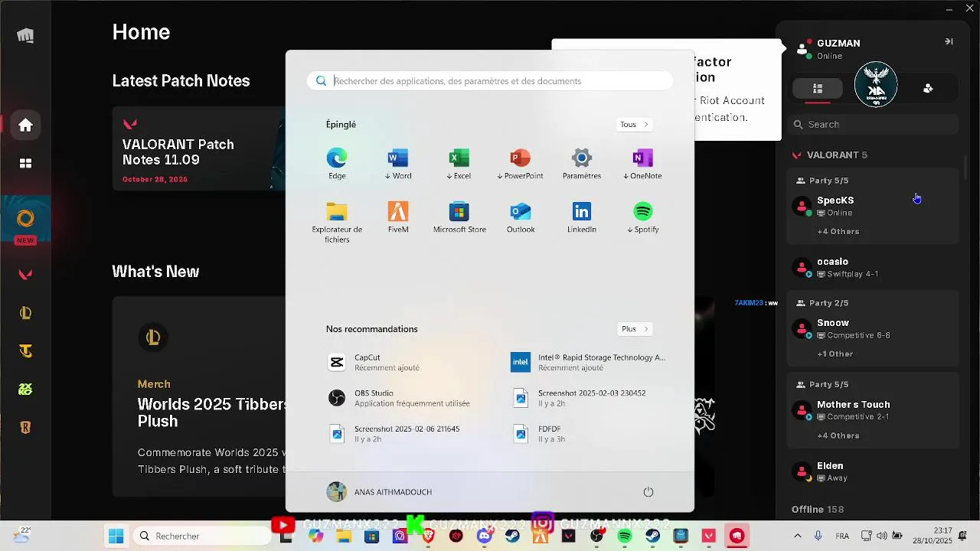The width and height of the screenshot is (980, 551).
Task: Expand +1 Other under Snoow party
Action: click(835, 354)
